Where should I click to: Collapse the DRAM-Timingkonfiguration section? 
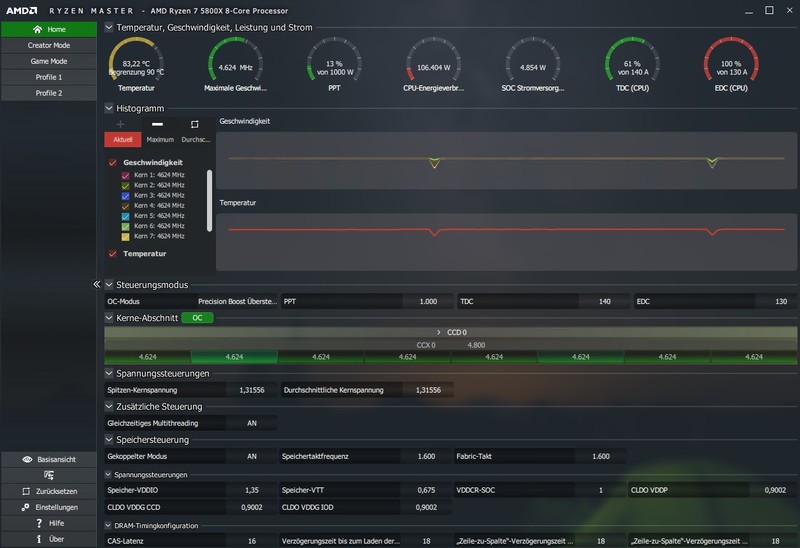(x=108, y=525)
